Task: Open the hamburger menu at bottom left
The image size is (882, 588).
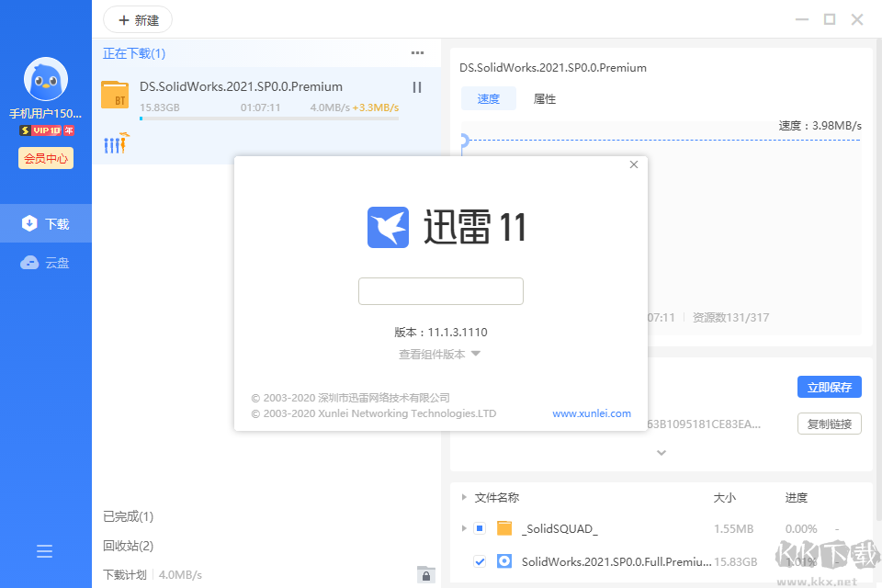Action: click(44, 550)
